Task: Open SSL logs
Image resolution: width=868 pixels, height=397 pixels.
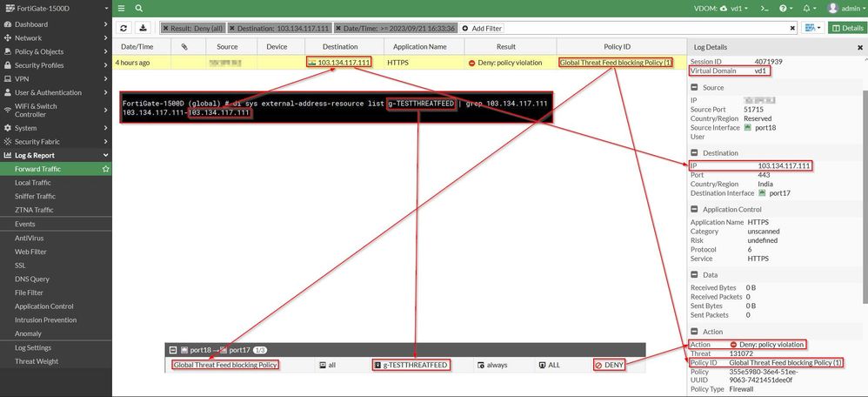Action: pos(20,266)
